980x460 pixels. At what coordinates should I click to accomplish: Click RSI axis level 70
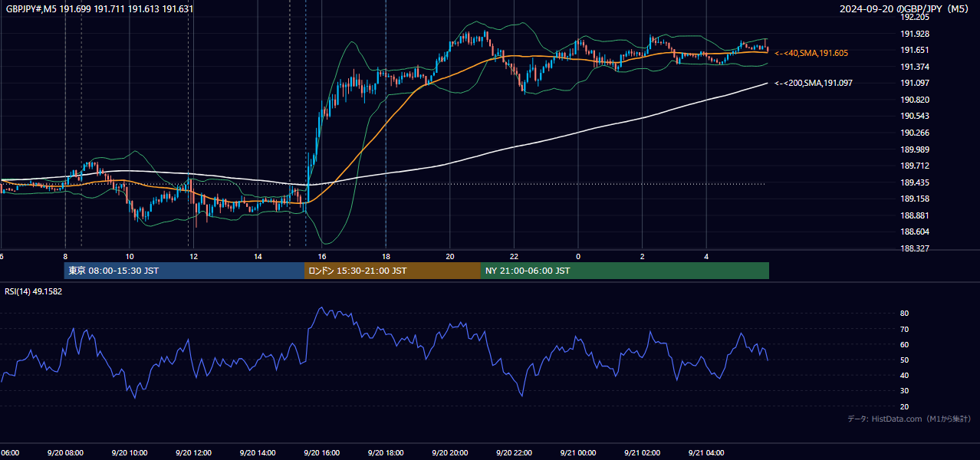coord(904,329)
